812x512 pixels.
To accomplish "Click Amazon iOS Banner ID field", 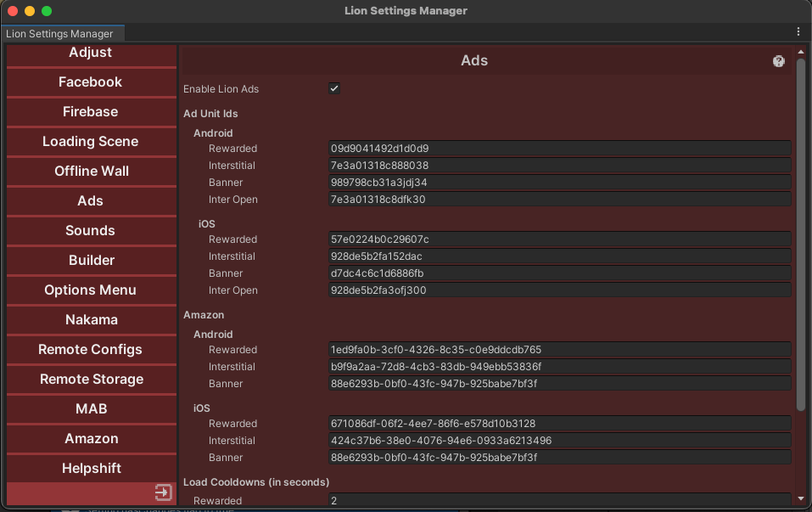I will pyautogui.click(x=559, y=458).
